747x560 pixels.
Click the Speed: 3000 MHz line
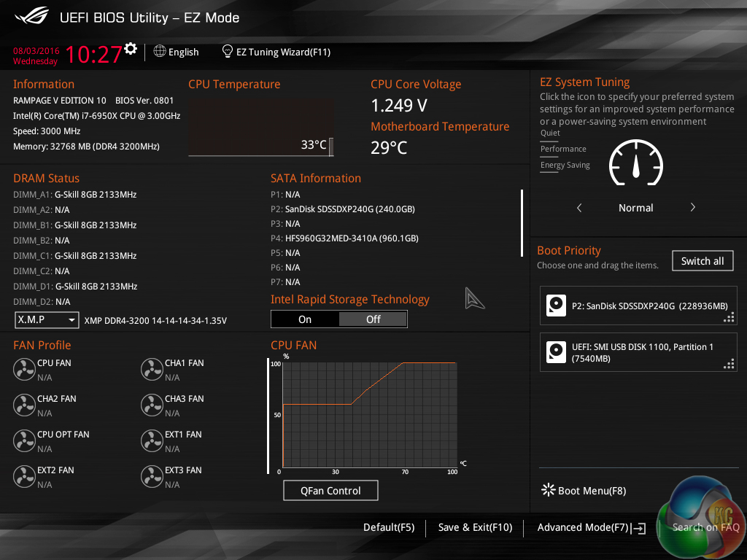click(47, 131)
